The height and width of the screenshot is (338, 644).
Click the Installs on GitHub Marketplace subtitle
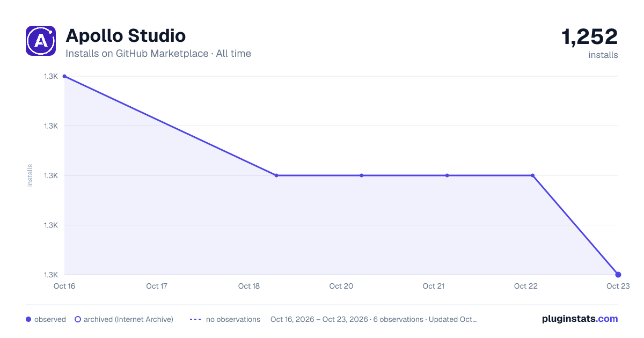(x=158, y=54)
